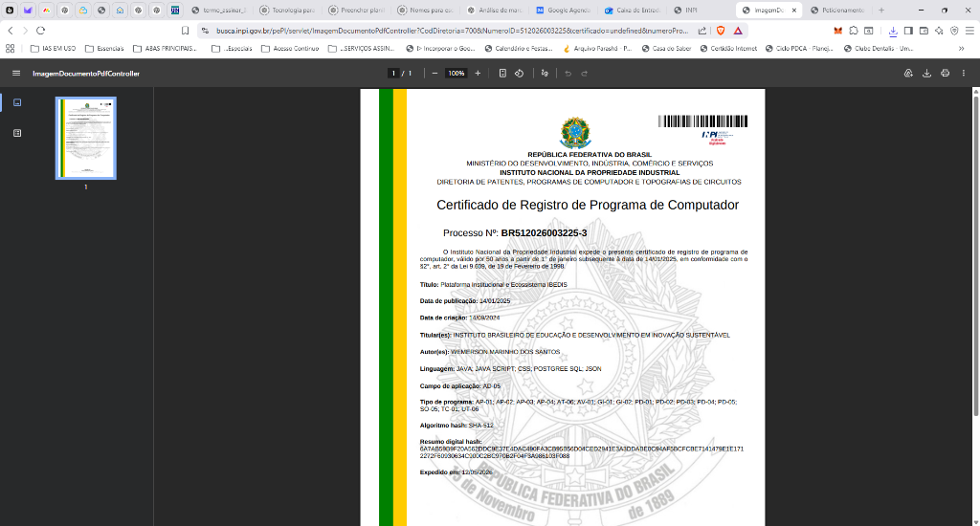Open Brave Shields lion icon
980x526 pixels.
[x=721, y=30]
